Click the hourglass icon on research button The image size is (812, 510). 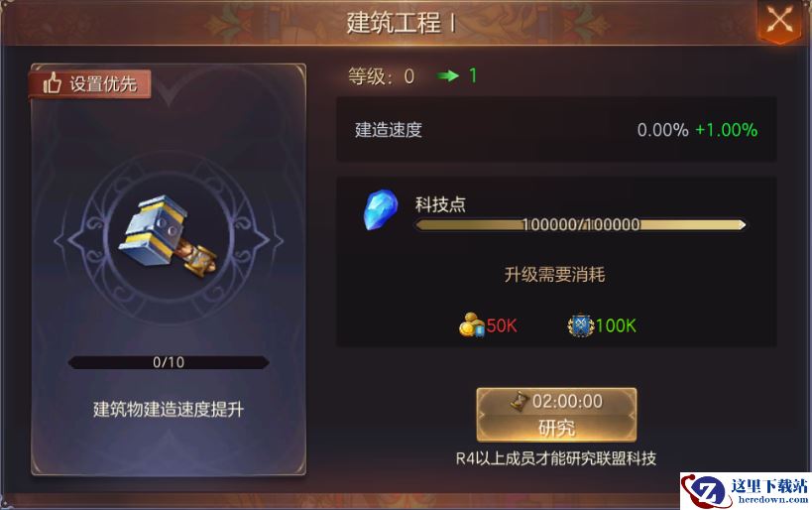coord(519,401)
